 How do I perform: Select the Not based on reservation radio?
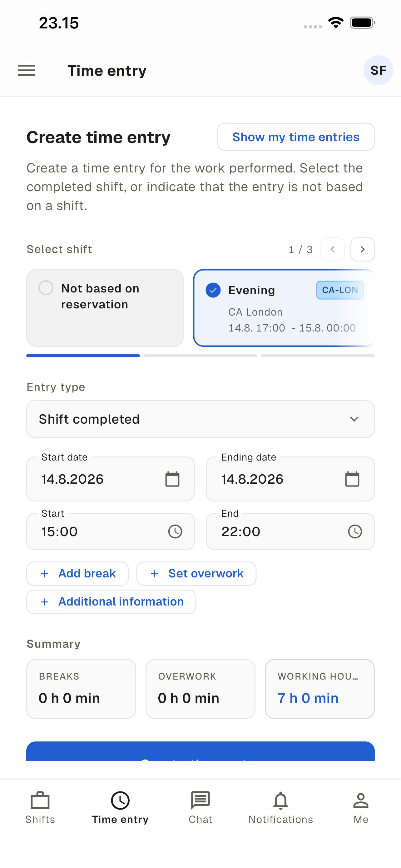pos(46,288)
